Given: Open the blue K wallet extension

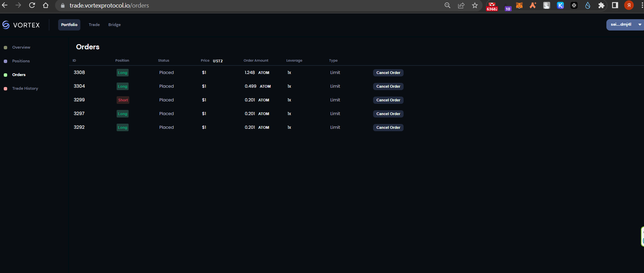Looking at the screenshot, I should (x=560, y=5).
